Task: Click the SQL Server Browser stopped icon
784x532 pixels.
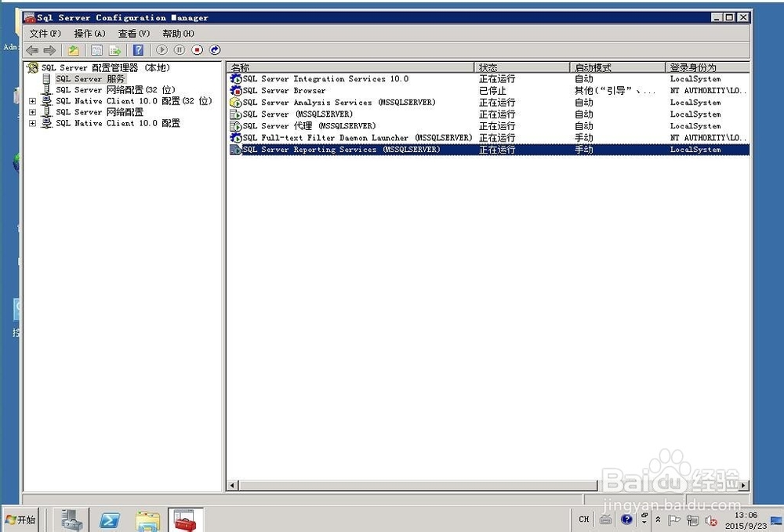Action: coord(235,91)
